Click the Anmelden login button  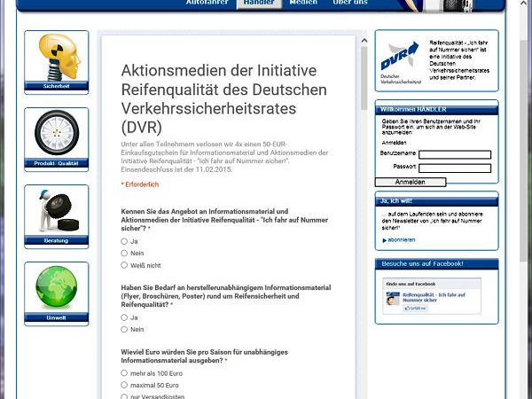click(x=411, y=182)
